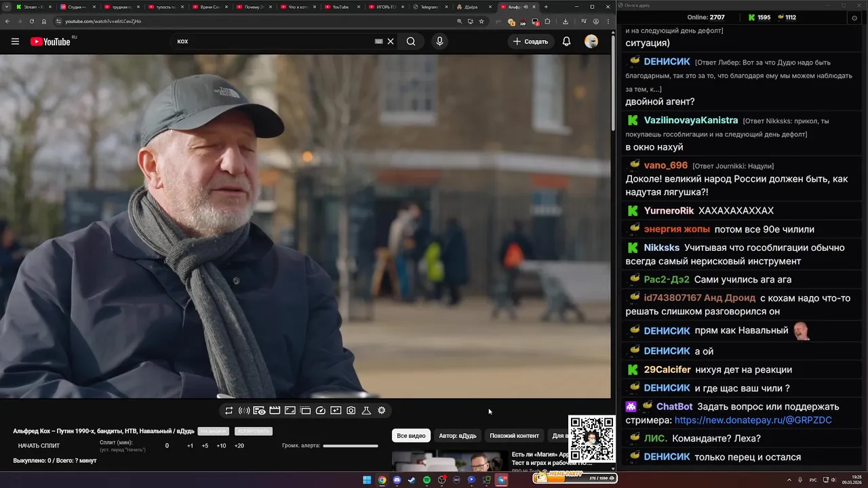Open the donatepay link in chat
868x488 pixels.
[753, 420]
